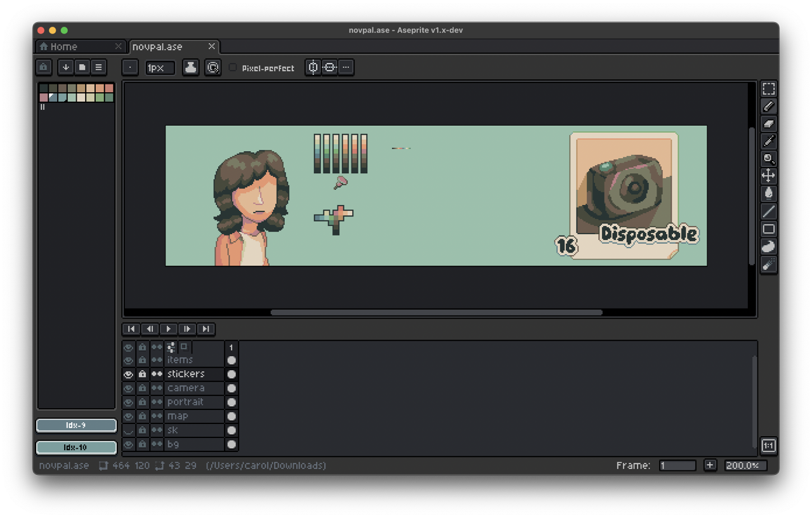The height and width of the screenshot is (518, 812).
Task: Hide the camera layer
Action: (x=128, y=388)
